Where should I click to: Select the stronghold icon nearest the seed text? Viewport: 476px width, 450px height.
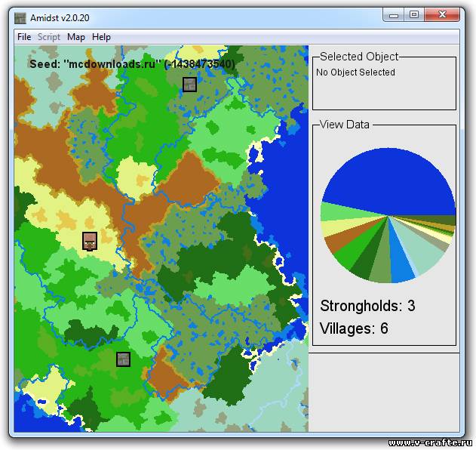click(x=189, y=85)
